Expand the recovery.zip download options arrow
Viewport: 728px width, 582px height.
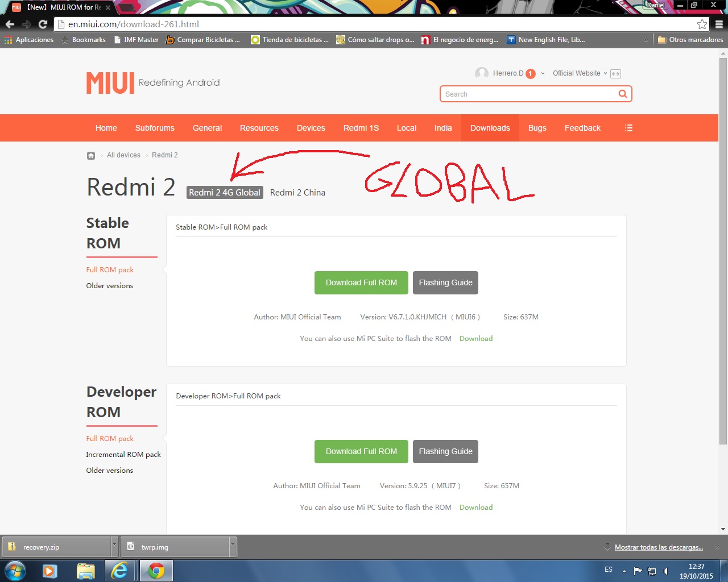[x=114, y=546]
